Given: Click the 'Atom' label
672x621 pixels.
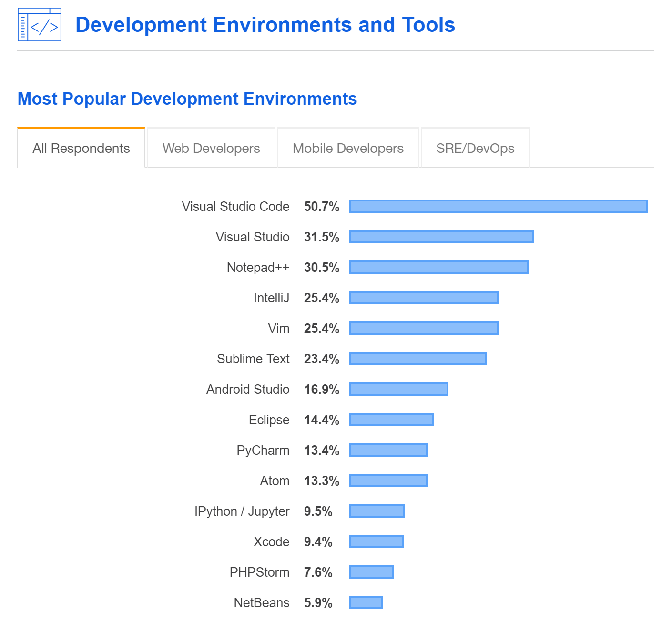Looking at the screenshot, I should pos(275,481).
